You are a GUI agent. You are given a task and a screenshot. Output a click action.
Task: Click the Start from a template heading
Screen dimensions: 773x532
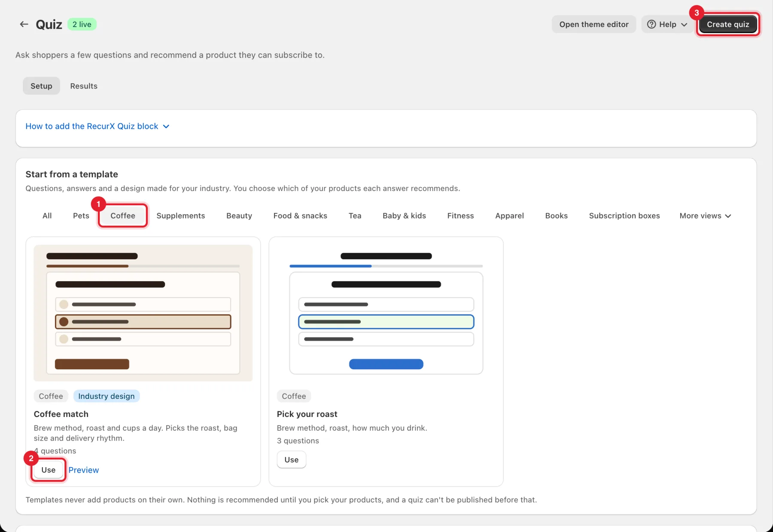pos(72,174)
